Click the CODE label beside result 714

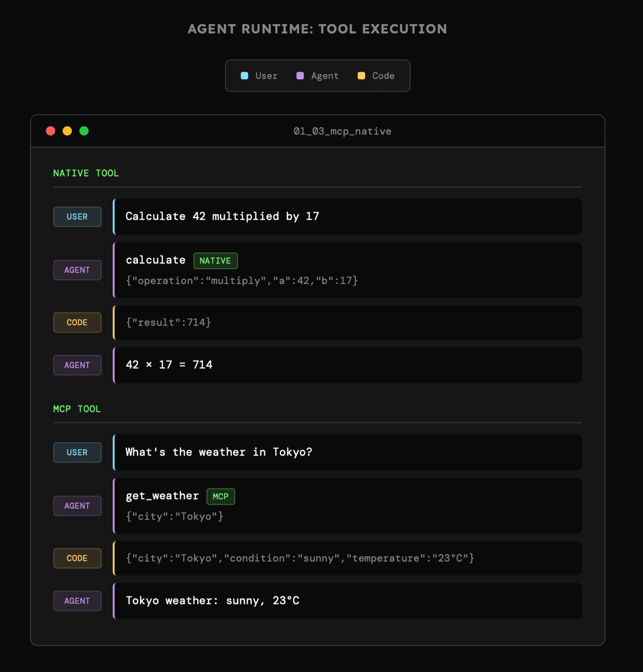click(77, 323)
